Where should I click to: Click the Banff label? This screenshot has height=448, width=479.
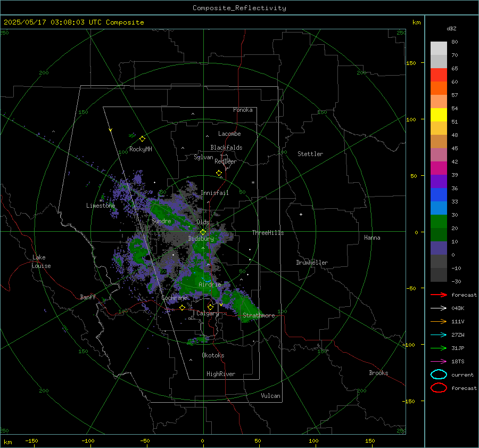tap(88, 297)
